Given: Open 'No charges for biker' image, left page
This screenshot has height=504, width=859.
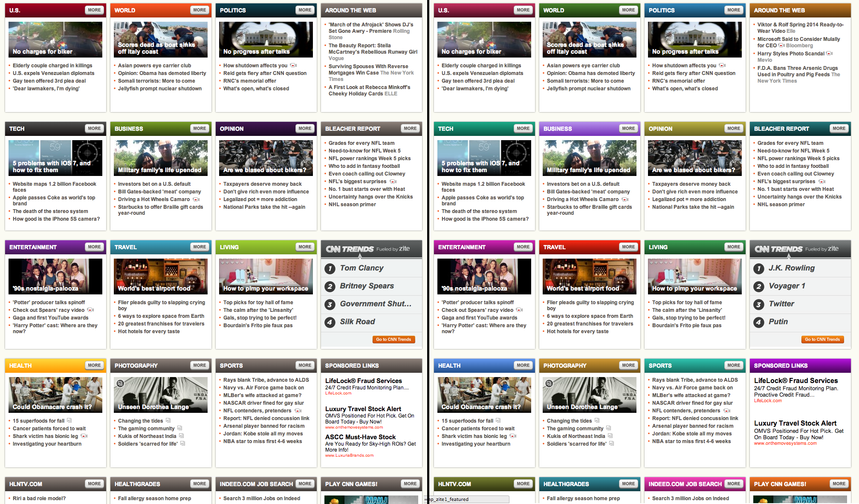Looking at the screenshot, I should [x=55, y=40].
